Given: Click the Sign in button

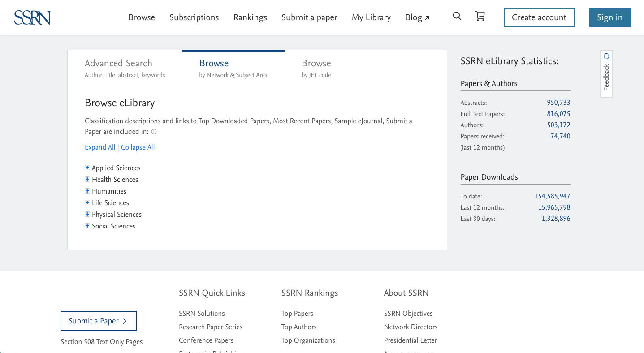Looking at the screenshot, I should click(609, 17).
